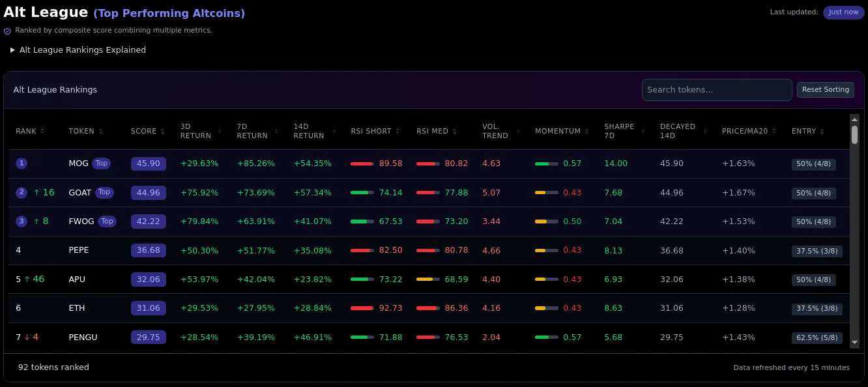The height and width of the screenshot is (387, 868).
Task: Click the rank 1 circle badge for MOG
Action: click(22, 164)
